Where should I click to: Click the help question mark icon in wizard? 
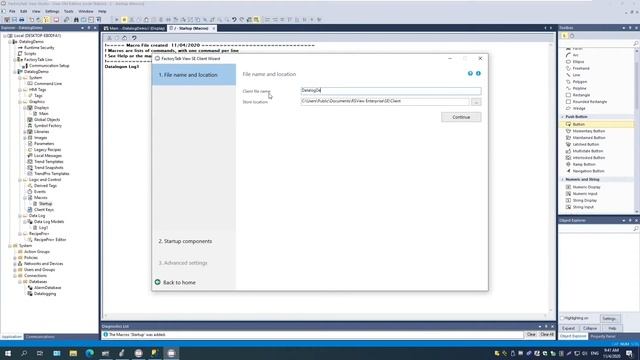click(x=470, y=73)
